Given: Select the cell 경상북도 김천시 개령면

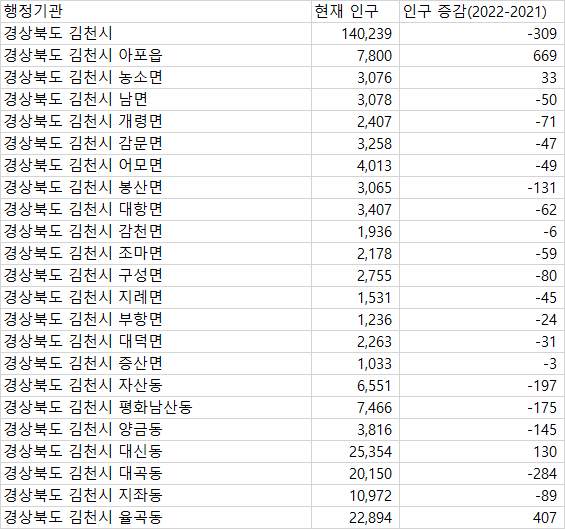Looking at the screenshot, I should coord(156,121).
